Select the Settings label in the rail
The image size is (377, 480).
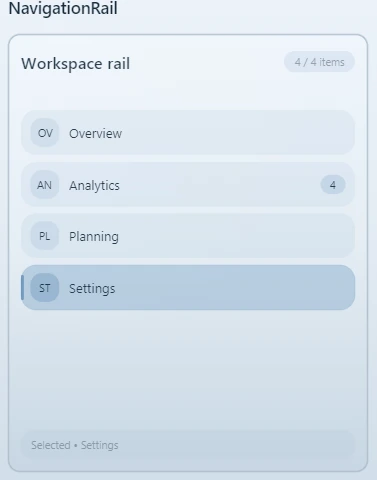92,289
